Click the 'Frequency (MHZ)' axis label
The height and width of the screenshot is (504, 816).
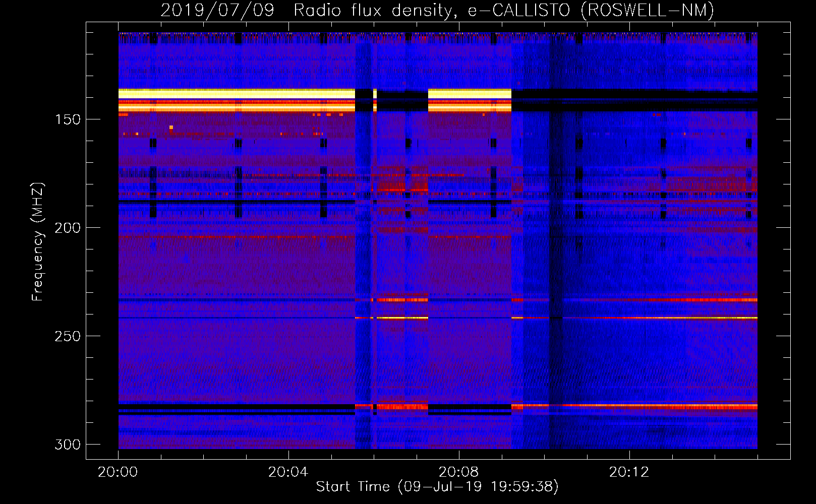(x=38, y=242)
